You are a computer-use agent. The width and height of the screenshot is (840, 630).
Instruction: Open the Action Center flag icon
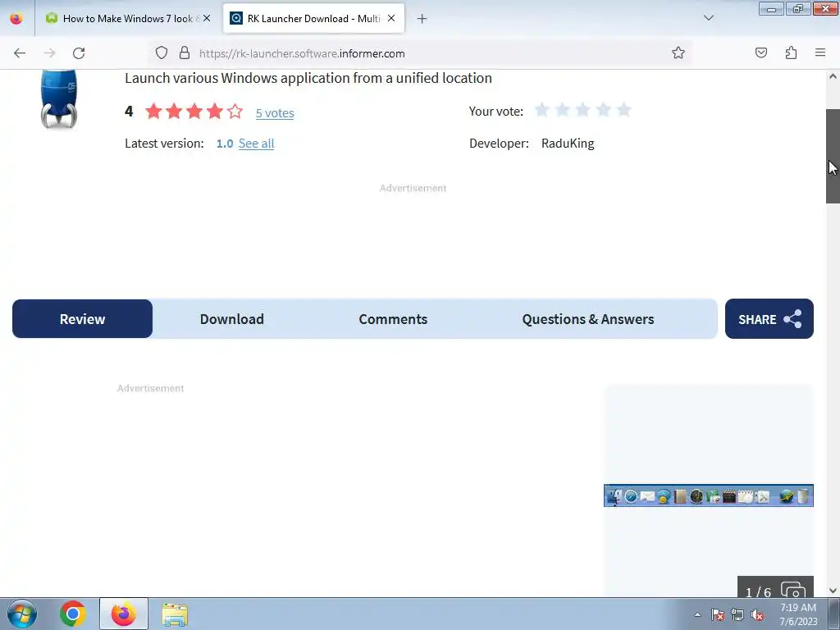click(x=718, y=615)
